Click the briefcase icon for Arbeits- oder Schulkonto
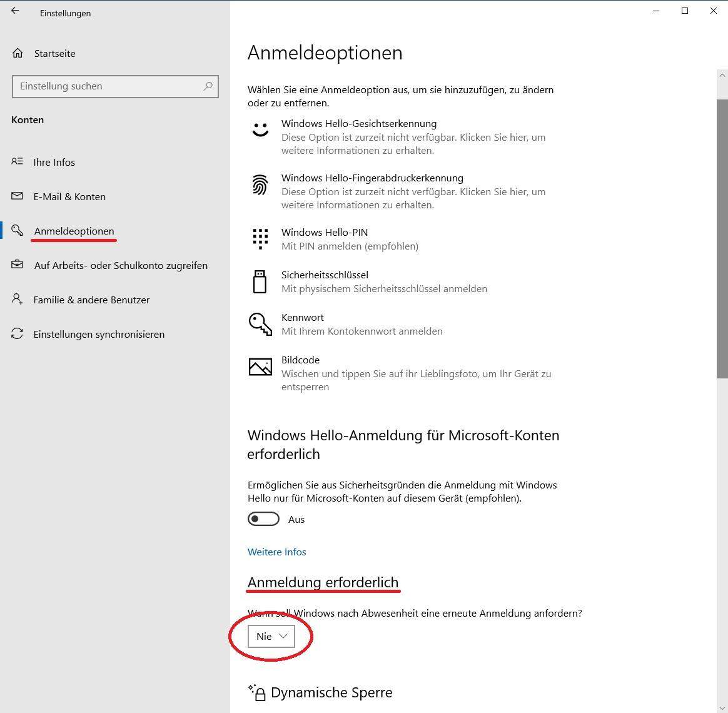This screenshot has width=728, height=713. click(17, 265)
